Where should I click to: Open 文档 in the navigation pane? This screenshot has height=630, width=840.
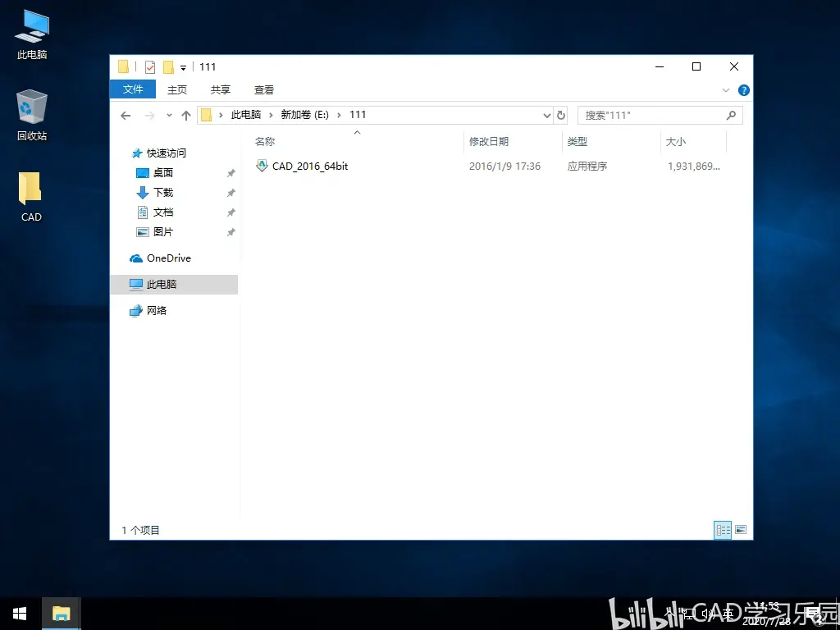[x=163, y=212]
